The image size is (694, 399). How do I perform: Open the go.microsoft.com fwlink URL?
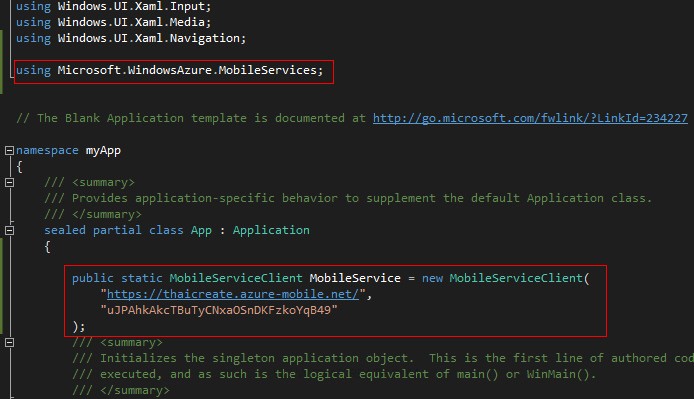[x=530, y=118]
